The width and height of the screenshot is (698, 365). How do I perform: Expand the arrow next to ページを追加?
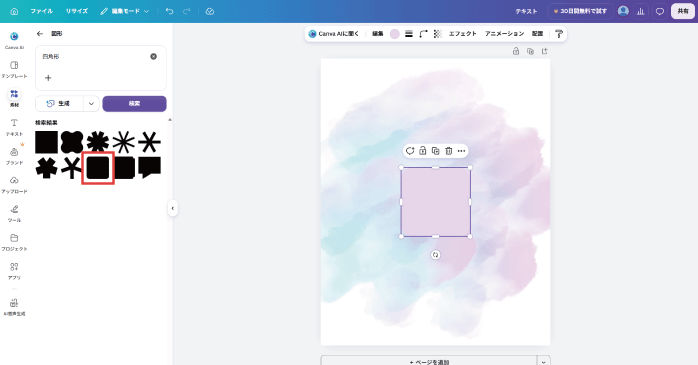(544, 361)
